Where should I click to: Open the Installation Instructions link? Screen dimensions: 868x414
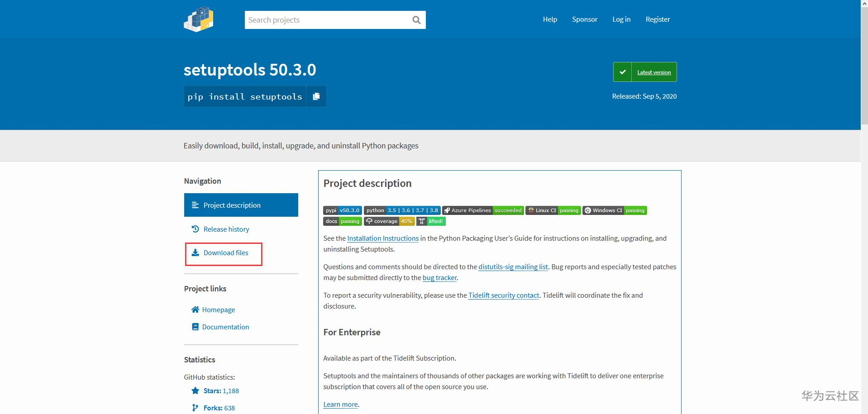pos(382,238)
